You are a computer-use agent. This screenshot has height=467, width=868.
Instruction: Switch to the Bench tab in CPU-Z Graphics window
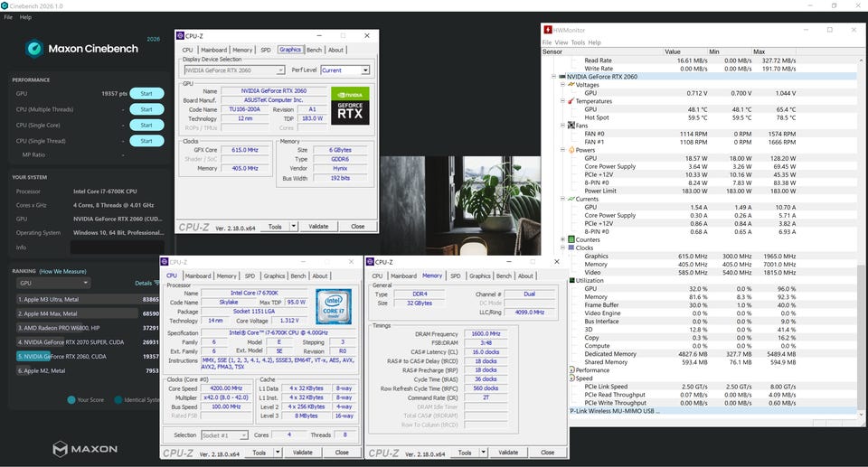pos(314,50)
